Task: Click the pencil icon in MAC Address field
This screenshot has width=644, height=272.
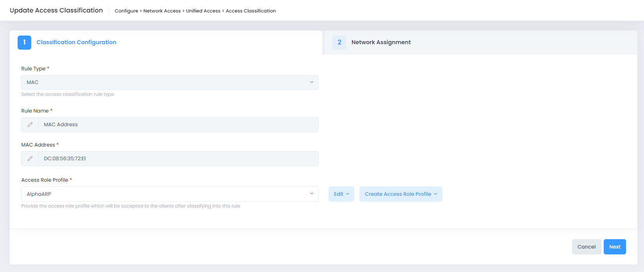Action: pos(30,159)
